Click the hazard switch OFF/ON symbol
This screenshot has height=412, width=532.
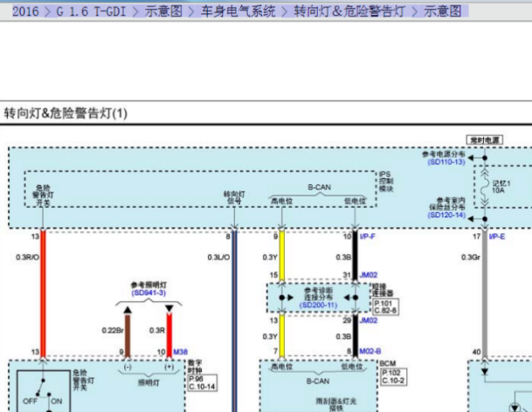coord(43,391)
